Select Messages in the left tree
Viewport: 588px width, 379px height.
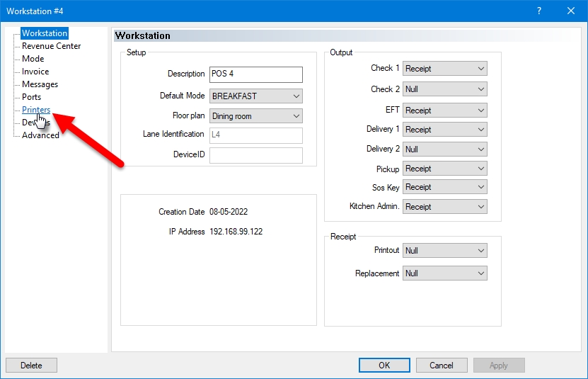[x=40, y=84]
